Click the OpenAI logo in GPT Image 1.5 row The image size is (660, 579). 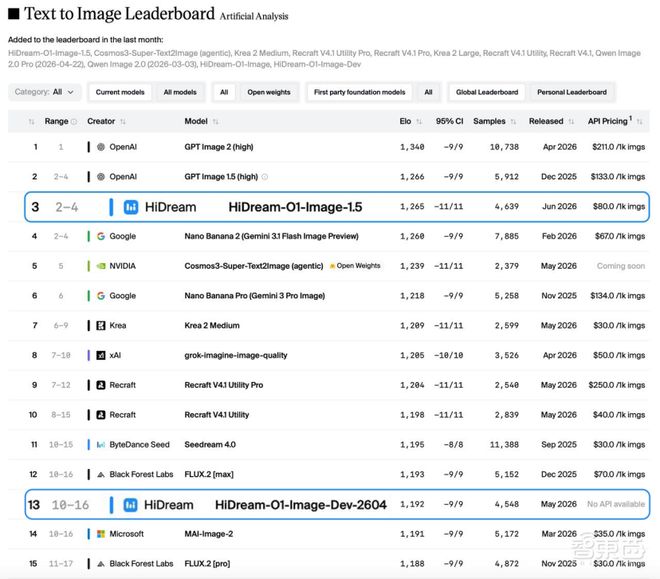point(101,177)
